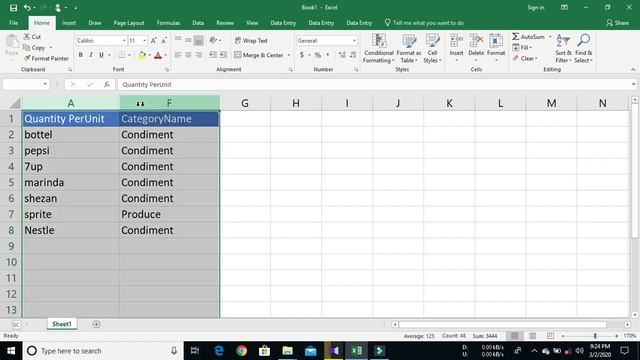
Task: Select the Format Painter brush
Action: coord(27,58)
